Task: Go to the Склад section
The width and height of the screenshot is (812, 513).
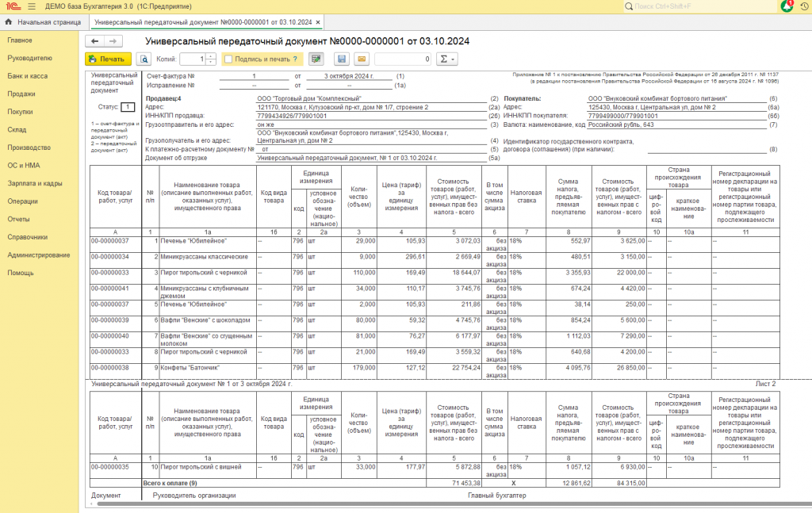Action: coord(17,130)
